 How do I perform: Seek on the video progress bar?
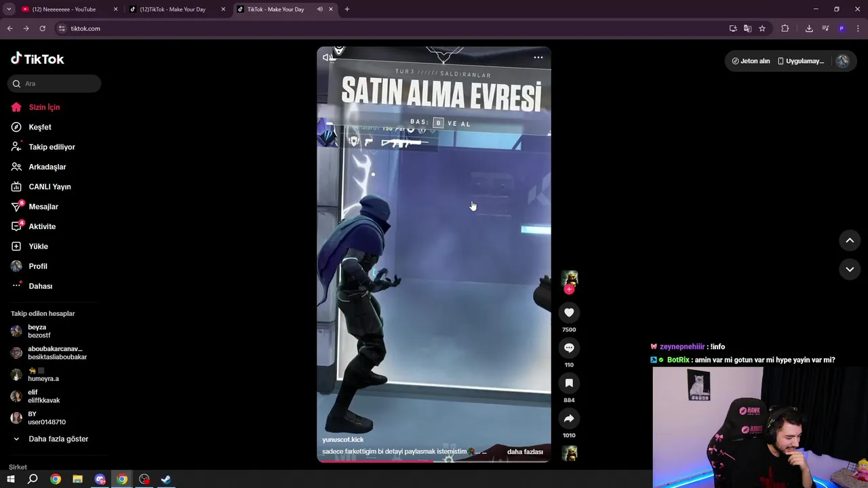[433, 462]
